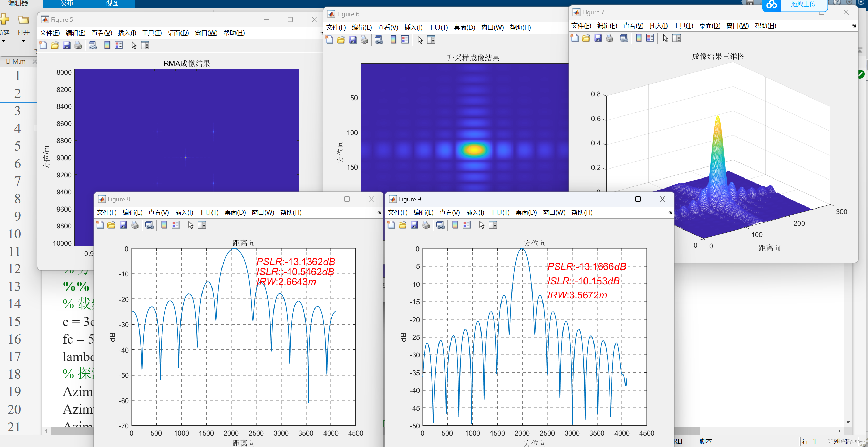Switch to the 发布 ribbon tab
868x447 pixels.
(66, 3)
